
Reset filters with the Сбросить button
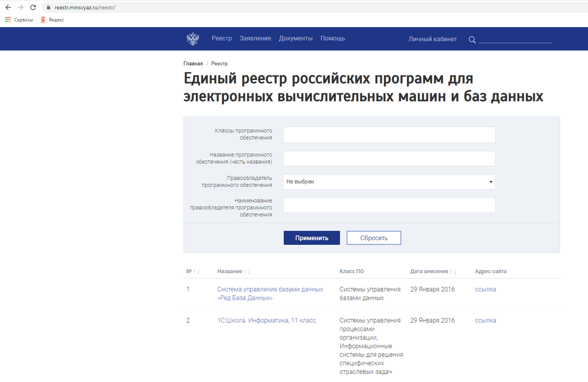373,238
